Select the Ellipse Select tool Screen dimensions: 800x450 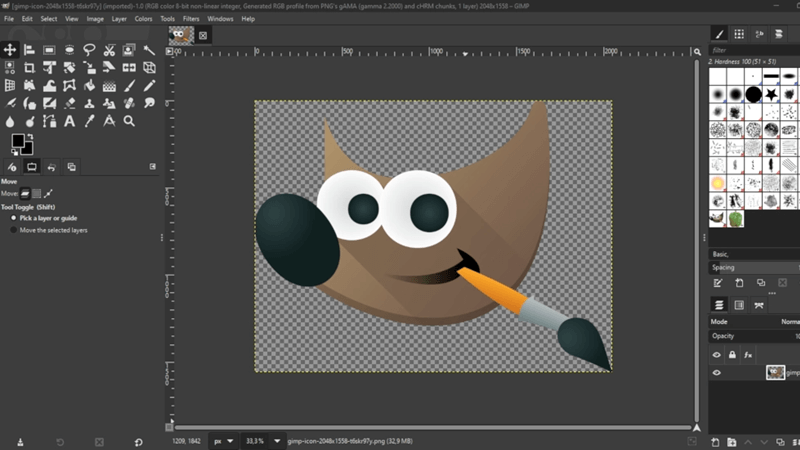click(x=69, y=49)
